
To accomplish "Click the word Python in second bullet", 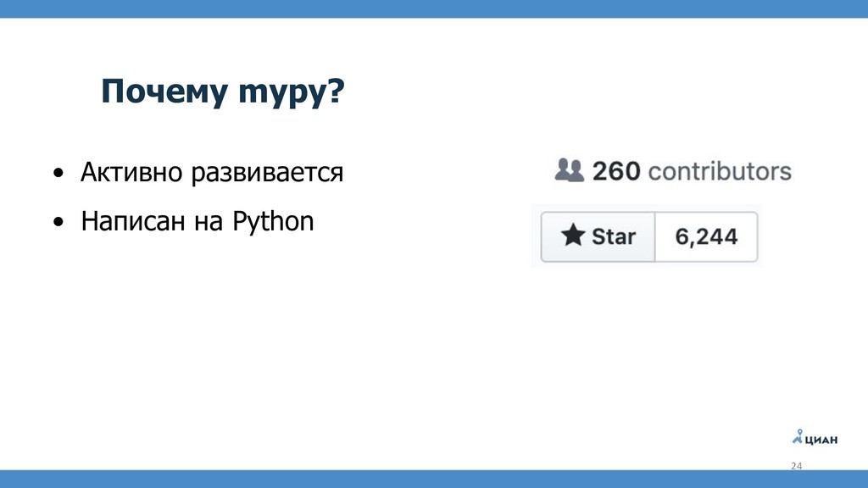I will [273, 221].
